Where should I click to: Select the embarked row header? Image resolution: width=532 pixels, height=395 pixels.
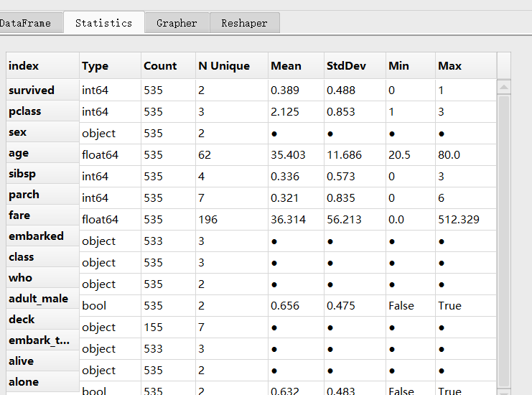43,236
